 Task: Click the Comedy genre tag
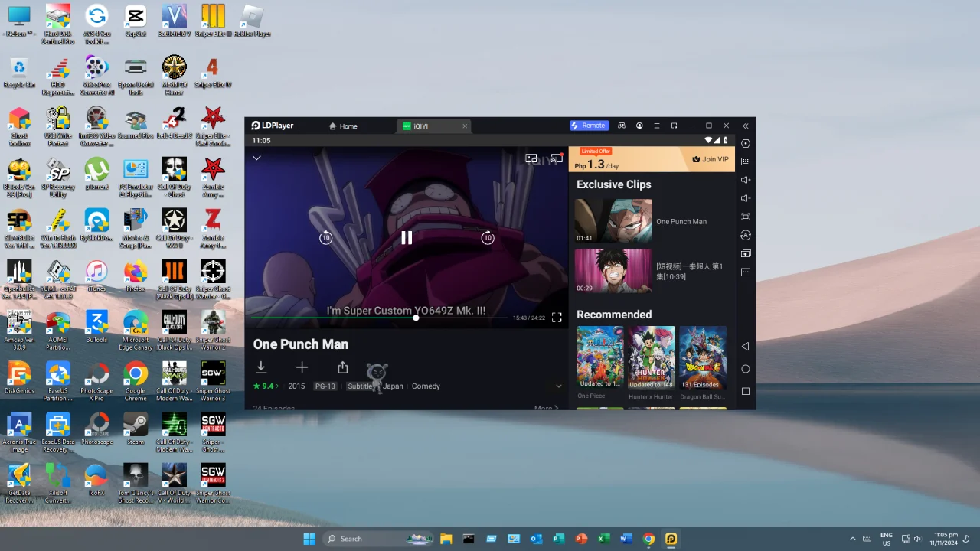click(426, 386)
